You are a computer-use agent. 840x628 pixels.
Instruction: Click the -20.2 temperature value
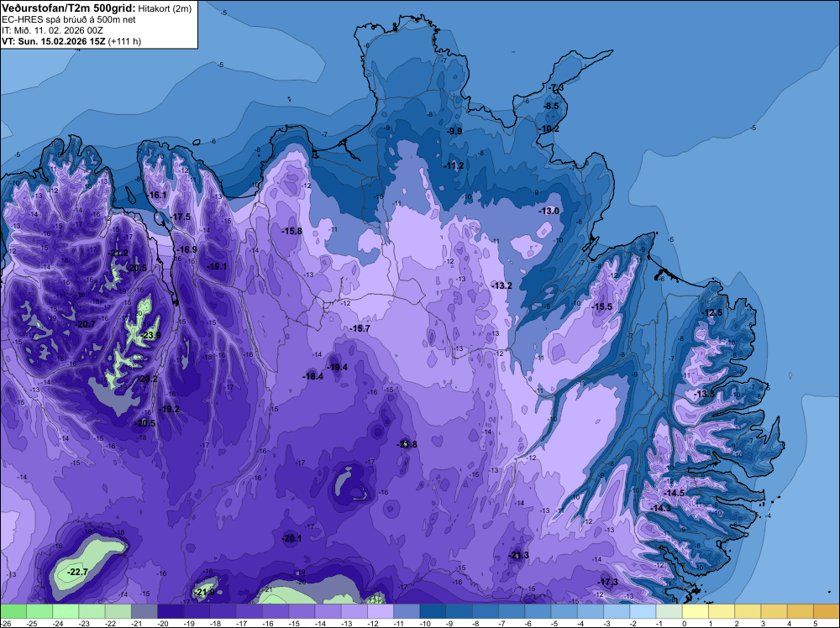click(x=148, y=379)
